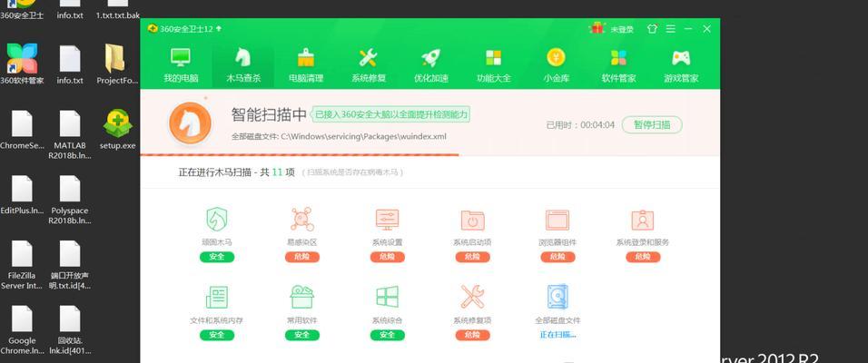Open 小金库 coin icon
The height and width of the screenshot is (363, 868).
[556, 57]
